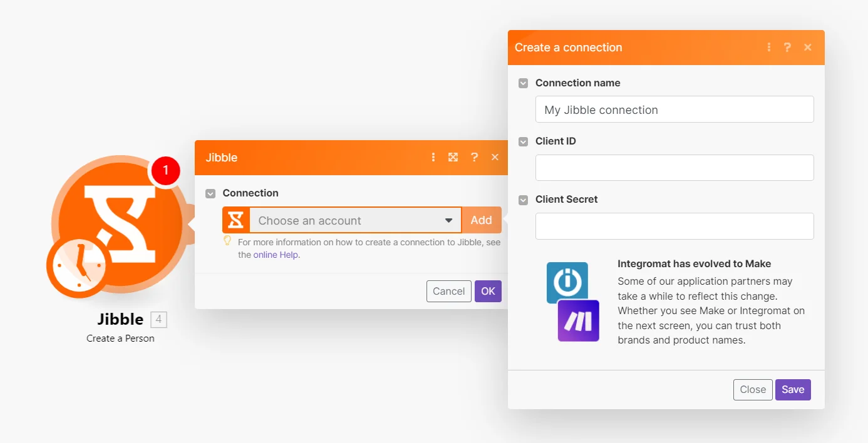Close the Jibble dialog
This screenshot has width=868, height=443.
[x=495, y=157]
